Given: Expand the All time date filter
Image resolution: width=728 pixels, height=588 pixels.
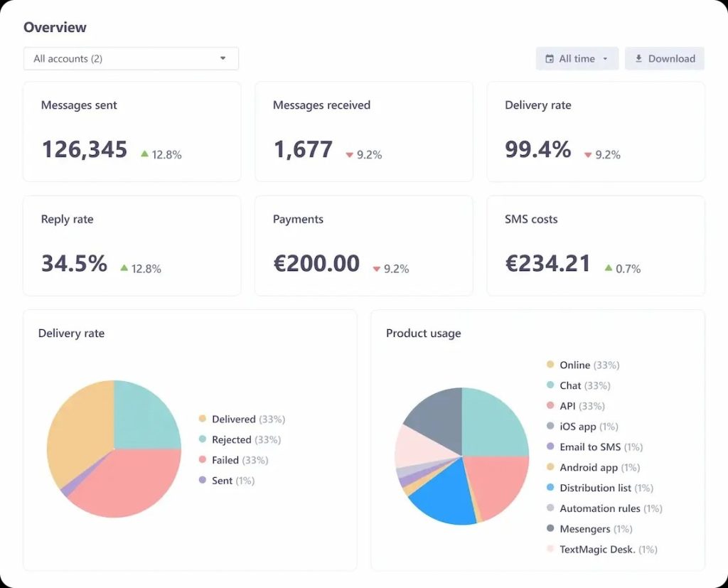Looking at the screenshot, I should click(x=577, y=59).
